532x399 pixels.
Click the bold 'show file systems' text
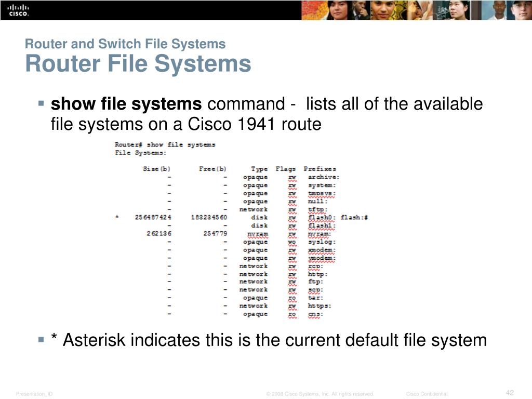point(126,104)
